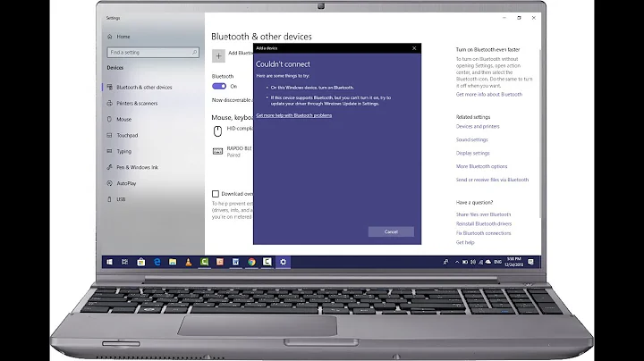Screen dimensions: 644x361
Task: Close the Add a device dialog
Action: [414, 48]
